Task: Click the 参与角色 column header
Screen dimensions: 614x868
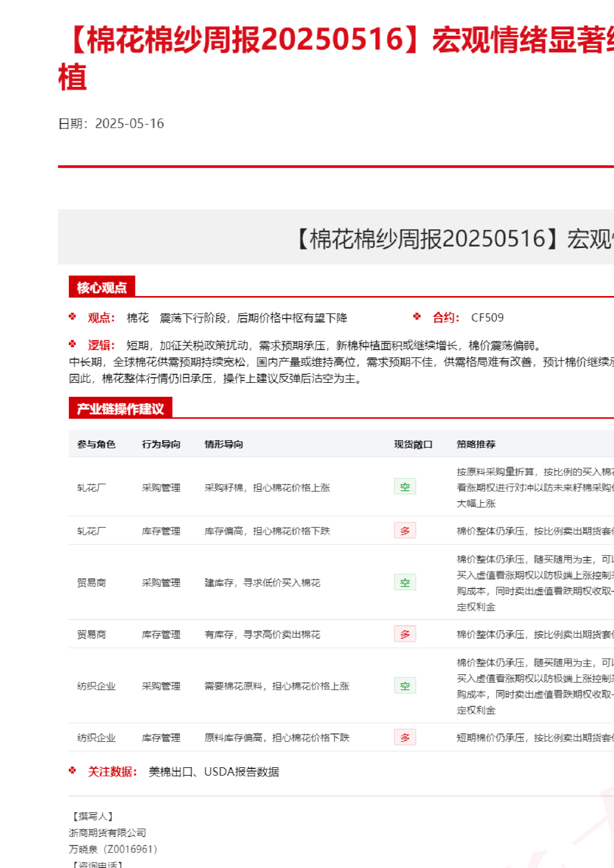Action: tap(96, 444)
